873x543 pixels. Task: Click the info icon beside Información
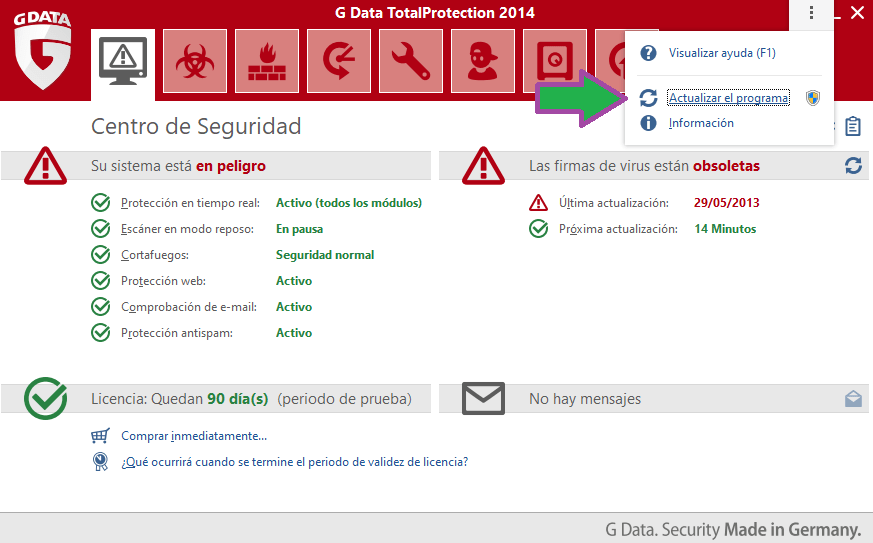[x=648, y=123]
